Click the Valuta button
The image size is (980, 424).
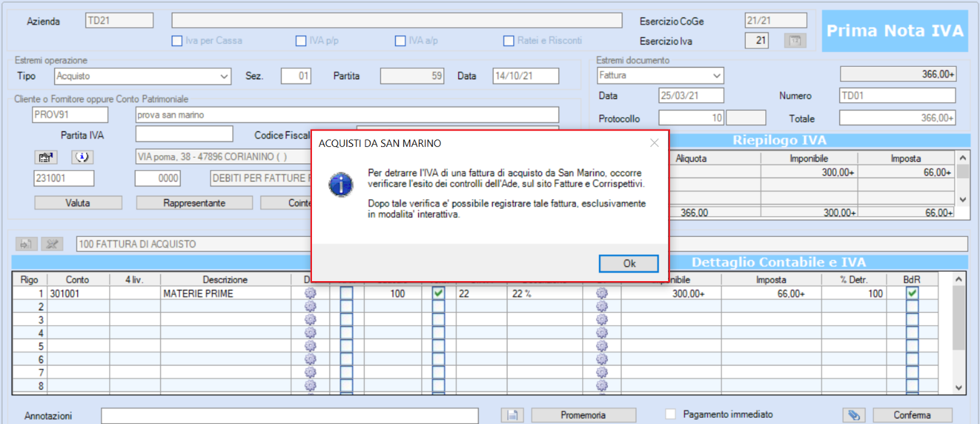pyautogui.click(x=78, y=203)
